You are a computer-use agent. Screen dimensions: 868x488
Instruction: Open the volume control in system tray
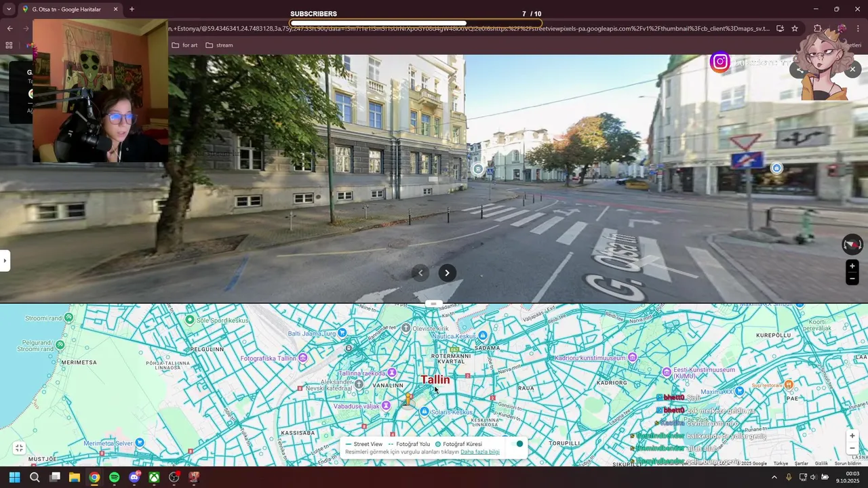coord(813,477)
